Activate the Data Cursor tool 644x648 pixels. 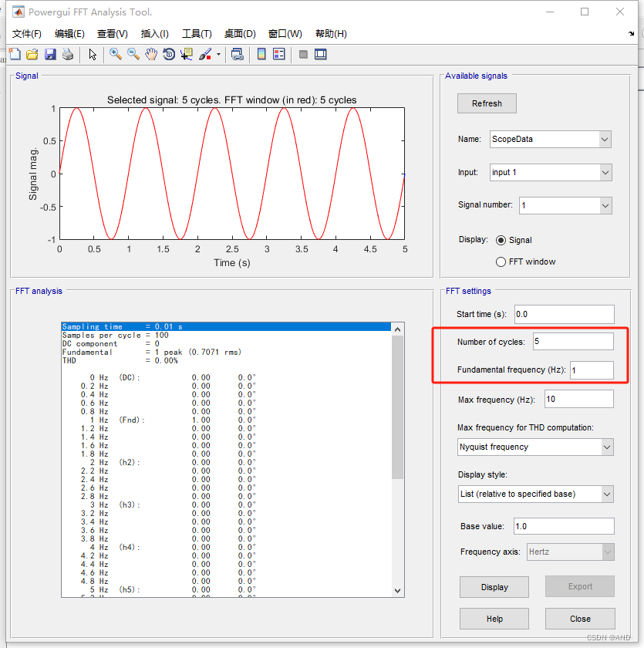(186, 54)
